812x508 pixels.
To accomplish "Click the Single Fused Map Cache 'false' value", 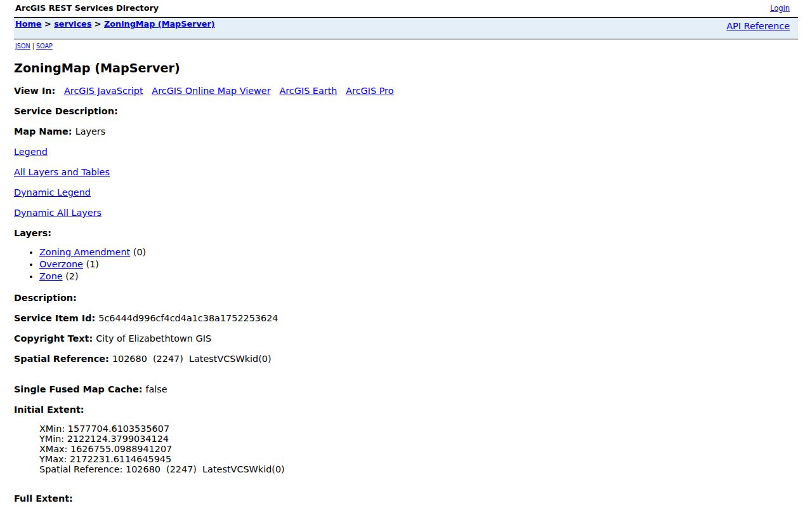I will tap(156, 389).
